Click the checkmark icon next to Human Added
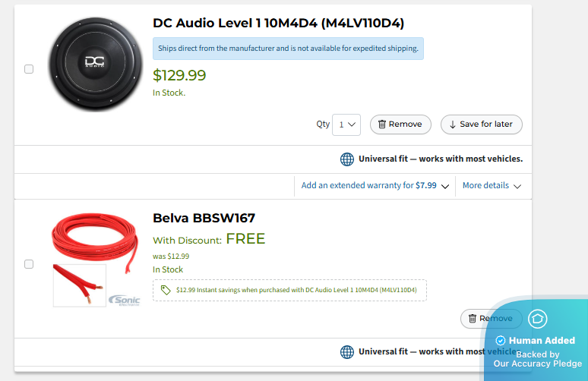 pos(500,341)
